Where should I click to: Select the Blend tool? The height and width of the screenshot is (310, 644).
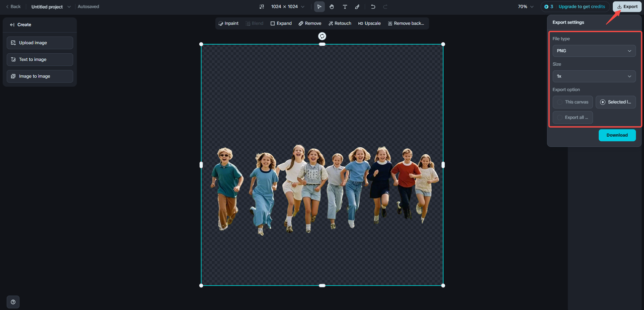point(254,23)
